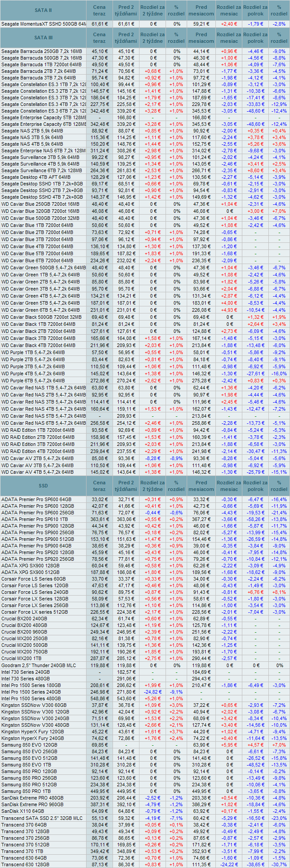Click the SSD section header
The width and height of the screenshot is (290, 868).
tap(43, 486)
